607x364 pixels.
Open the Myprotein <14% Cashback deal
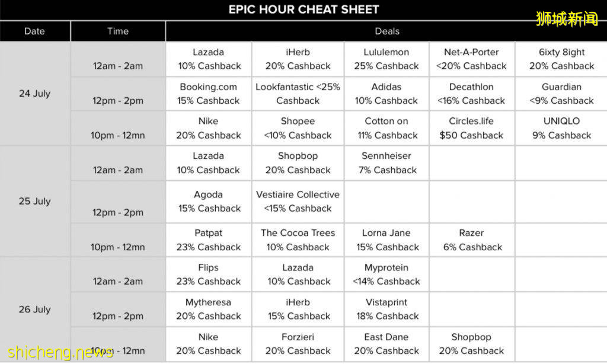(x=386, y=274)
